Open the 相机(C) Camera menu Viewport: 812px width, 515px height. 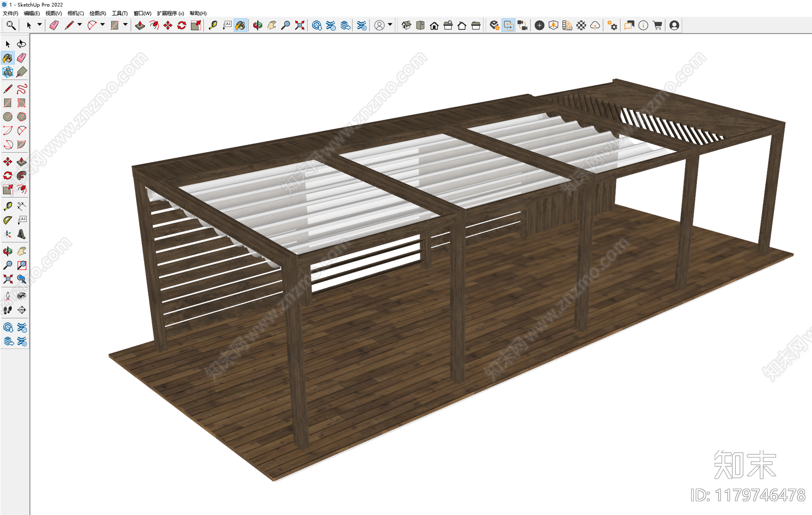point(76,13)
